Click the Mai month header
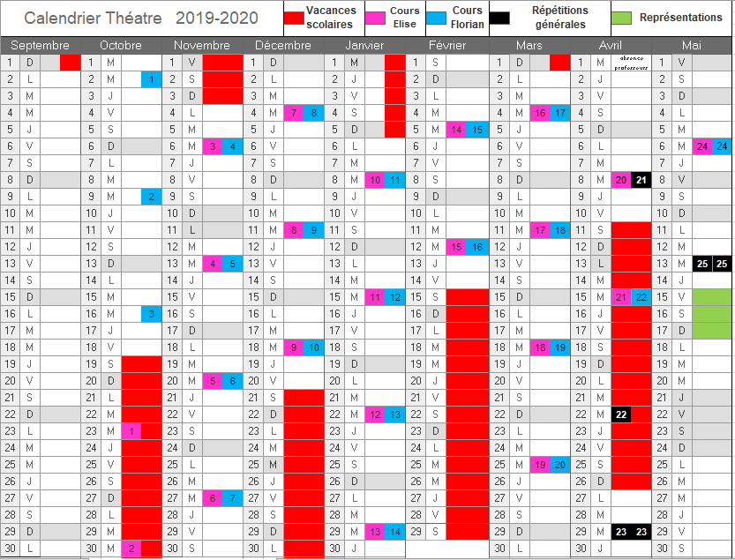Screen dimensions: 735x560 click(x=692, y=45)
